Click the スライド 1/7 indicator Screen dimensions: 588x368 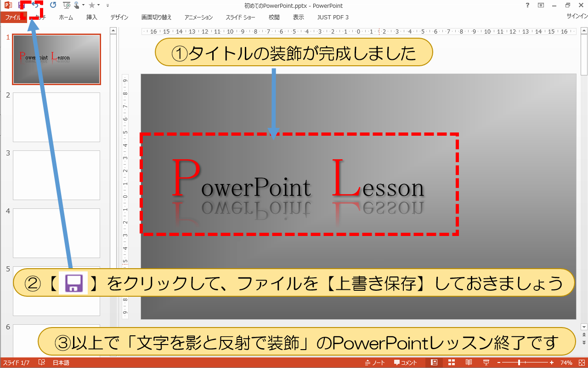(16, 362)
